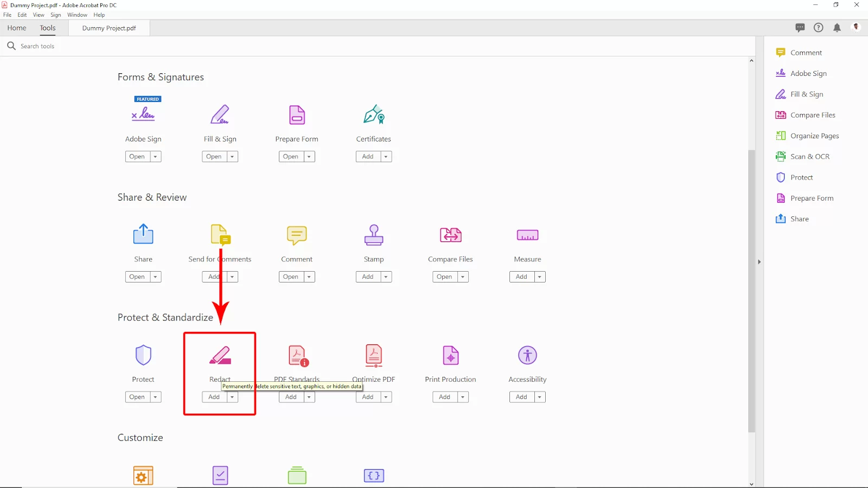Screen dimensions: 868x488
Task: Open the Window menu
Action: 77,15
